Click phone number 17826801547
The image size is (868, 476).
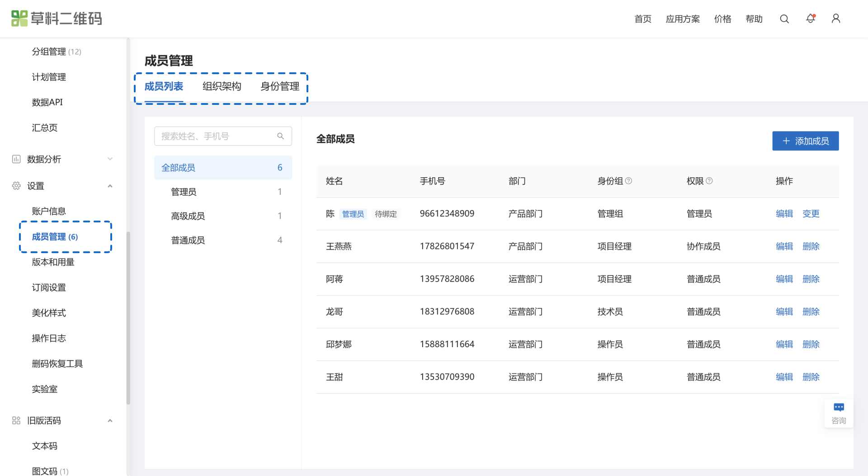pyautogui.click(x=447, y=246)
